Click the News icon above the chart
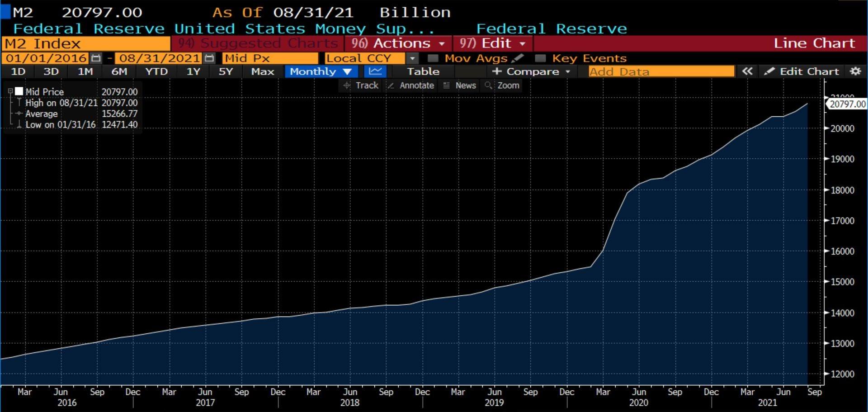868x412 pixels. tap(459, 85)
